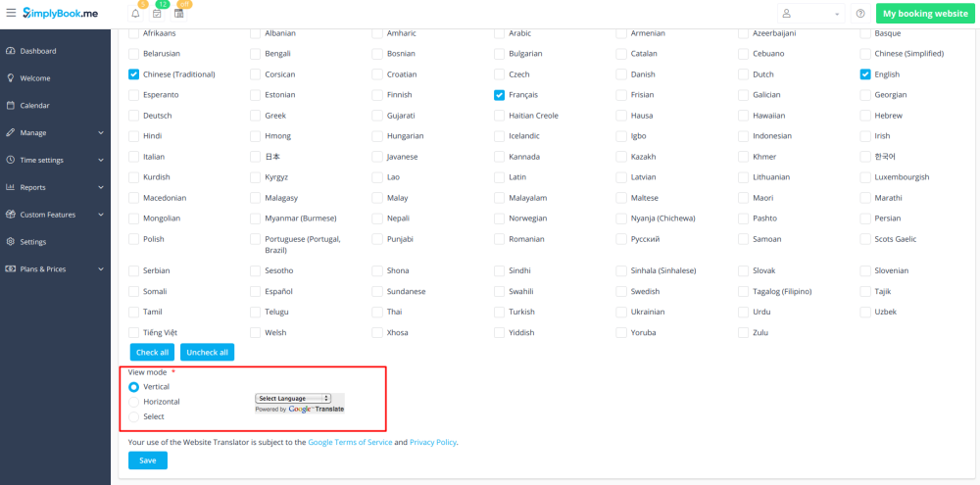Open the hamburger menu beside the logo
The image size is (980, 485).
(11, 13)
